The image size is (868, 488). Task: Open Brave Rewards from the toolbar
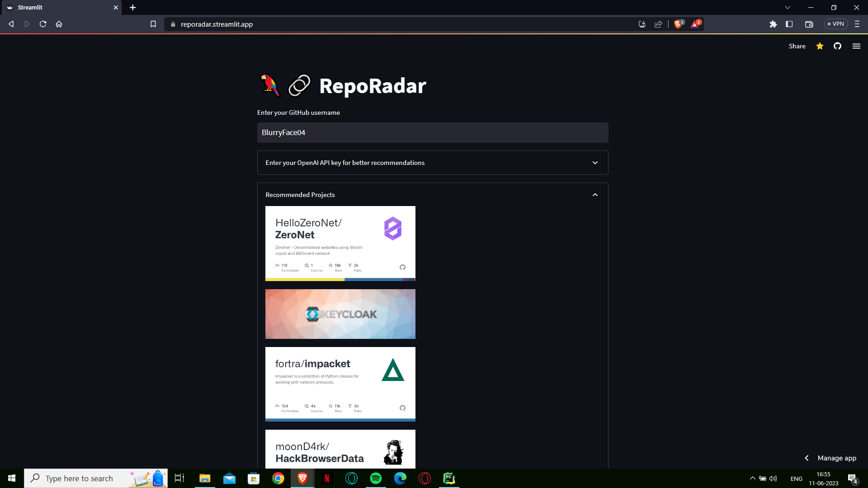tap(695, 24)
